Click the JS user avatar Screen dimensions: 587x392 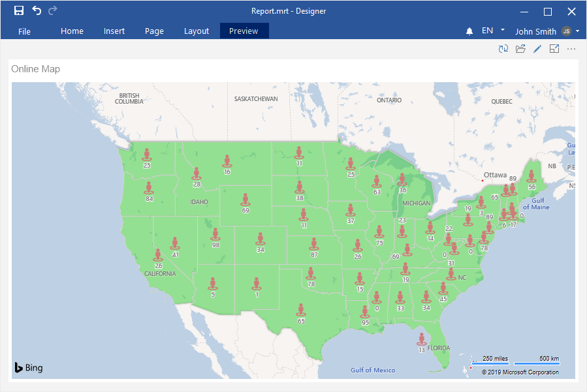[566, 31]
